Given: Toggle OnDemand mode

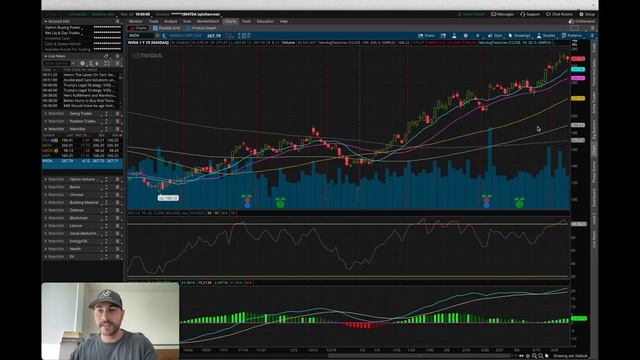Looking at the screenshot, I should 582,21.
